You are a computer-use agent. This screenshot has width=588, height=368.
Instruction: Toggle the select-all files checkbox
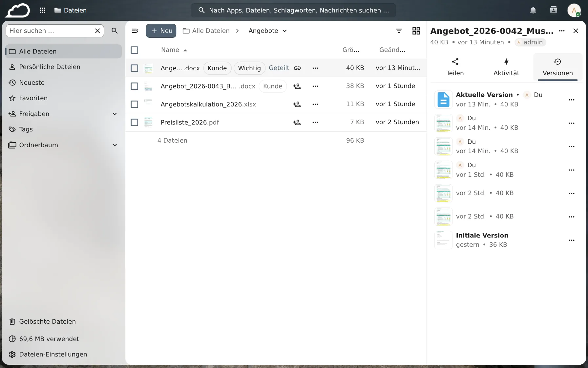pos(135,50)
